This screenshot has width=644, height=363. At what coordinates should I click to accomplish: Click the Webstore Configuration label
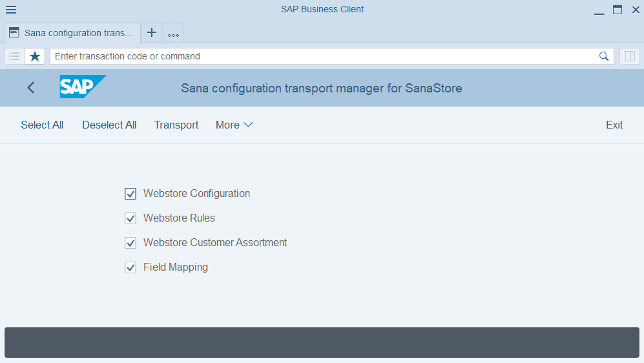(197, 193)
